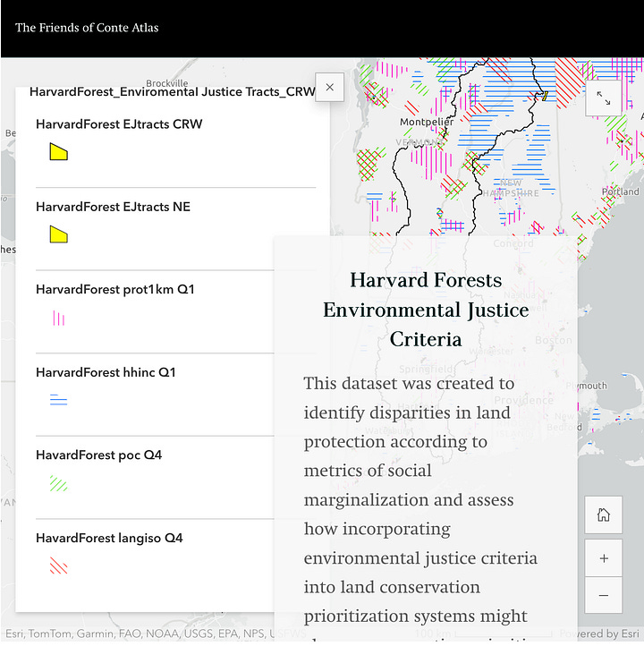The height and width of the screenshot is (646, 644).
Task: Reset map to home extent
Action: [603, 514]
